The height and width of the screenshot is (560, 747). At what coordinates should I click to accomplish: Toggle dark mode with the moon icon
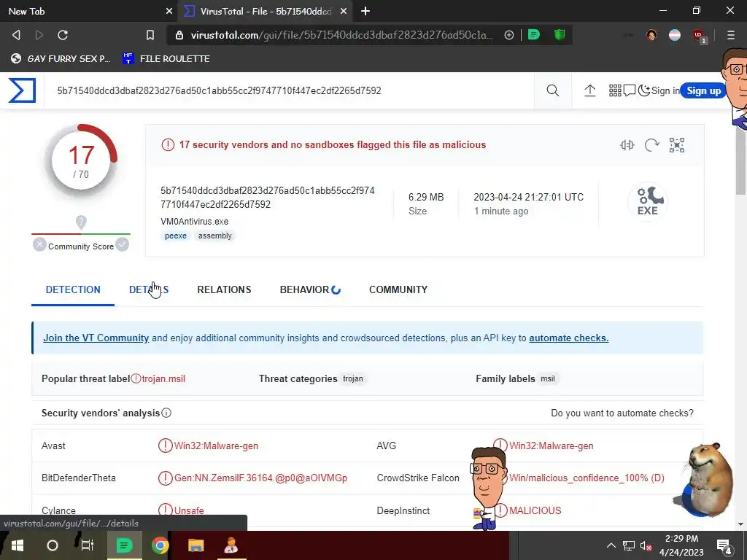pyautogui.click(x=643, y=90)
